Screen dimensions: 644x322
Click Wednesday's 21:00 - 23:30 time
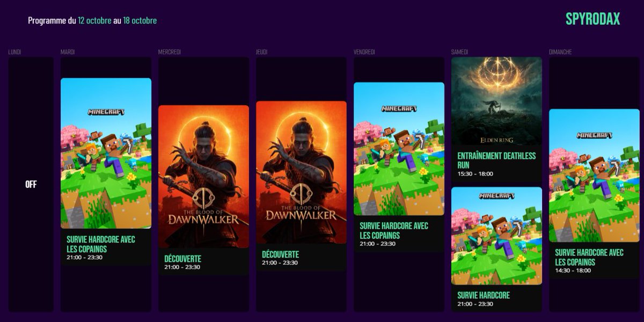coord(182,267)
